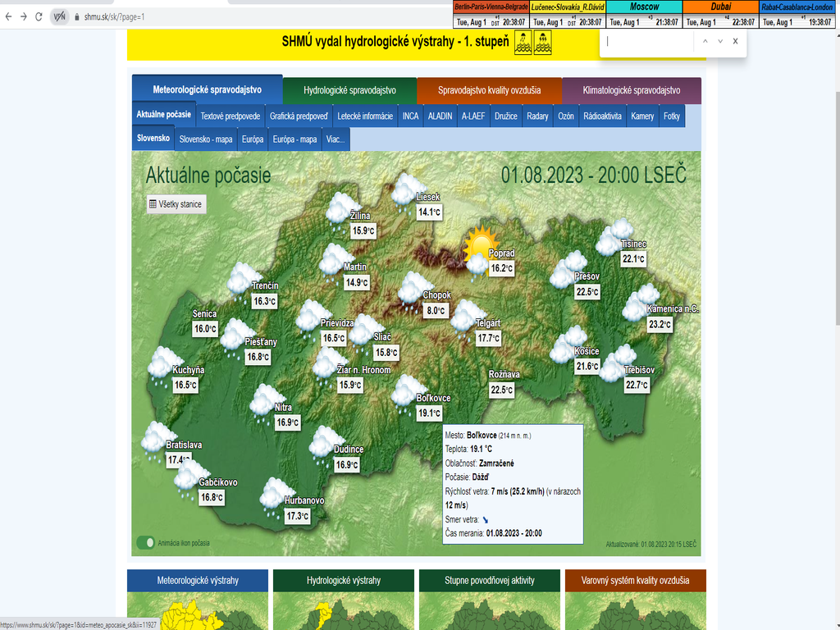Open Meteorologické výstrahy panel header

198,580
